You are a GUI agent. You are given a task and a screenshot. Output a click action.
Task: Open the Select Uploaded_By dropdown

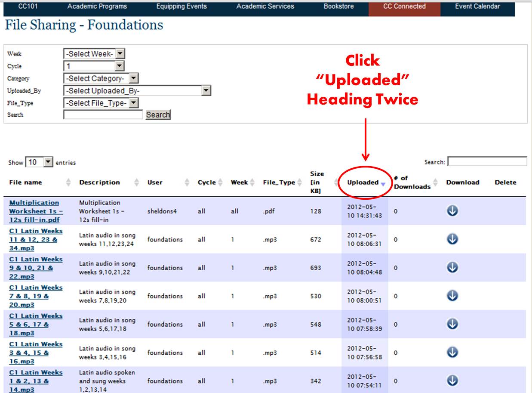(x=137, y=90)
